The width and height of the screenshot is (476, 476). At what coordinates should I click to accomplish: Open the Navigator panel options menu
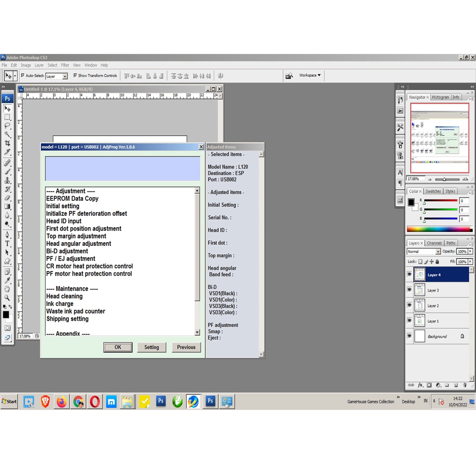[x=471, y=99]
